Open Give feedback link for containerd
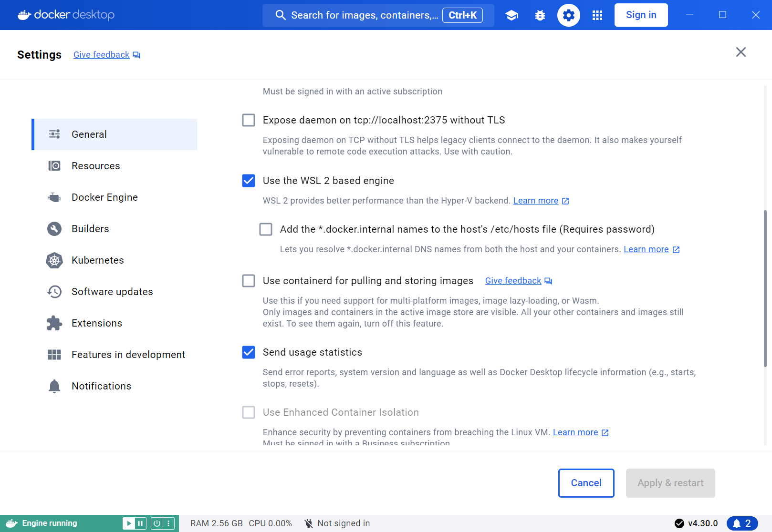This screenshot has width=772, height=532. (513, 281)
